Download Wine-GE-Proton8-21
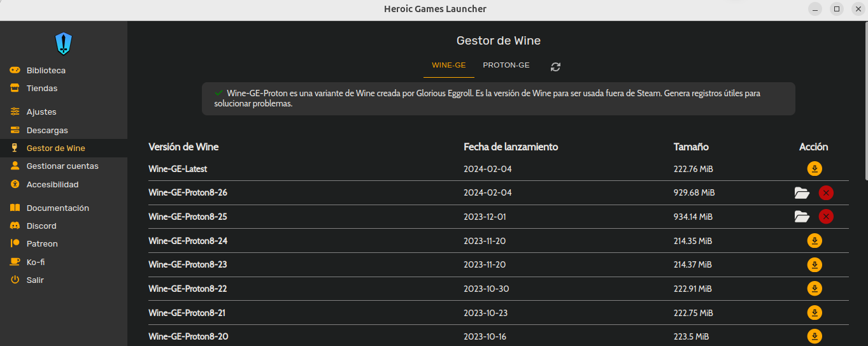This screenshot has width=868, height=346. (x=815, y=313)
